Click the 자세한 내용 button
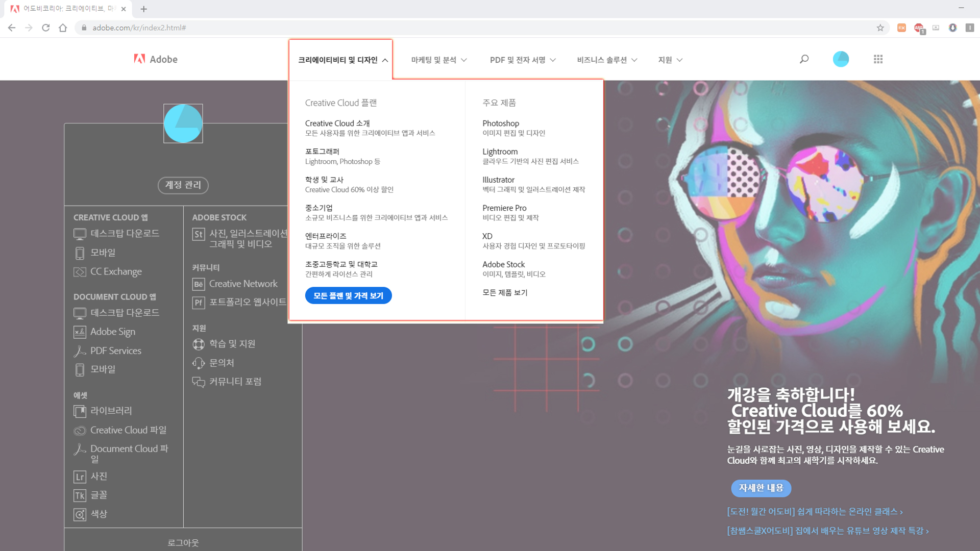Viewport: 980px width, 551px height. click(x=761, y=488)
